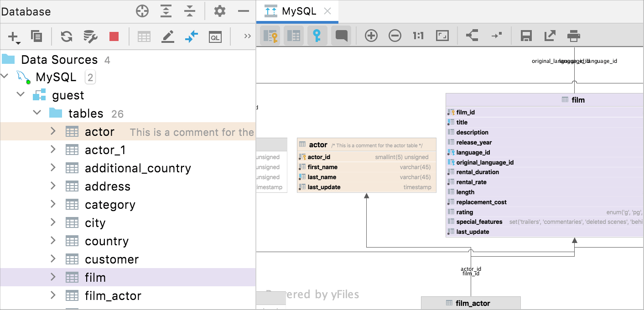Screen dimensions: 644x310
Task: Click special_features column in film diagram
Action: click(545, 222)
